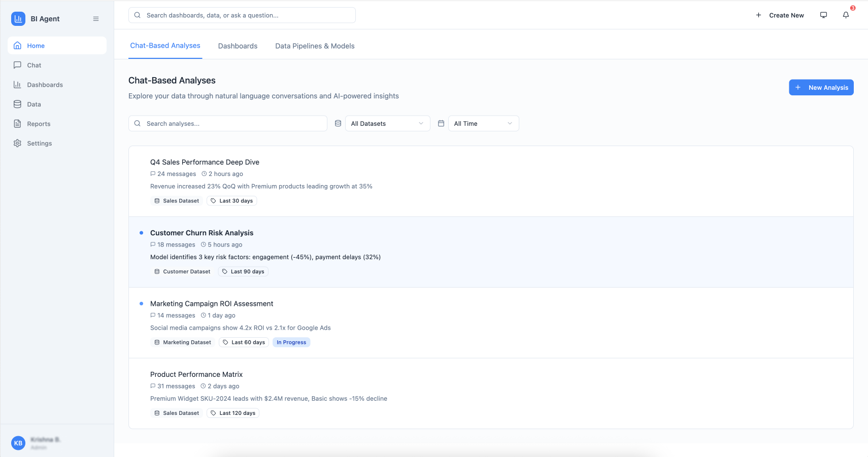Image resolution: width=868 pixels, height=457 pixels.
Task: Go to Data in the sidebar
Action: tap(34, 104)
